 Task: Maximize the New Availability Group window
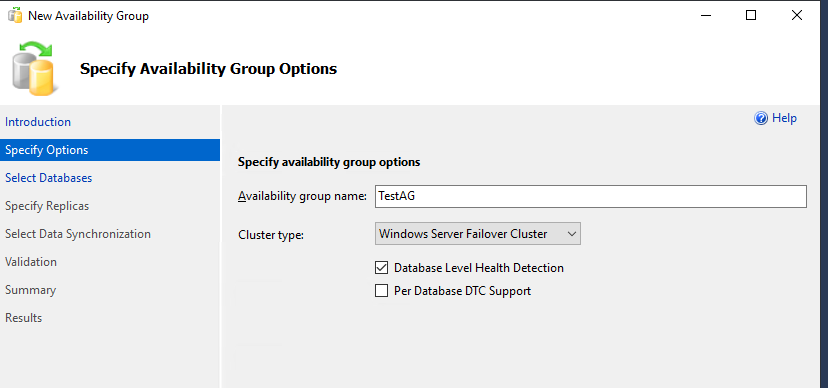click(x=750, y=15)
